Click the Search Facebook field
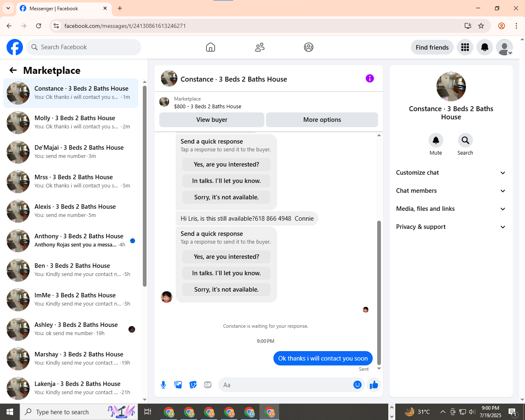The image size is (525, 420). (x=84, y=47)
